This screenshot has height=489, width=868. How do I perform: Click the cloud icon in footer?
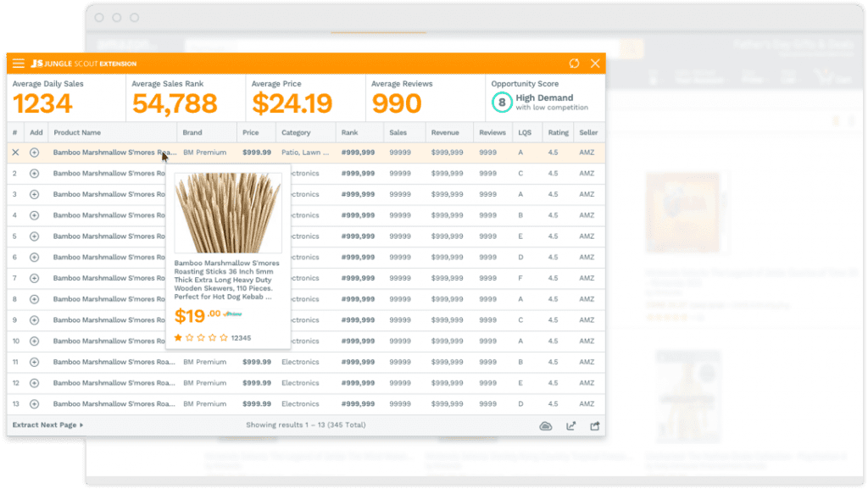point(546,425)
